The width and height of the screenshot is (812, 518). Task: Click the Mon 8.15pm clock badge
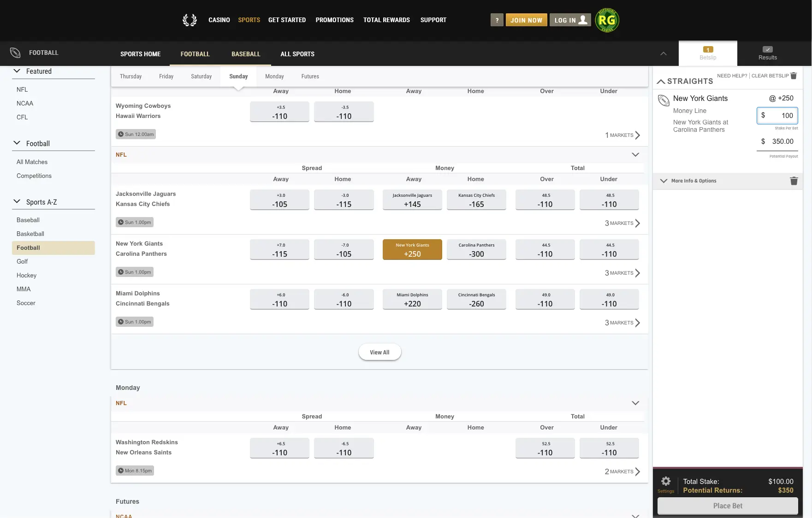coord(135,471)
